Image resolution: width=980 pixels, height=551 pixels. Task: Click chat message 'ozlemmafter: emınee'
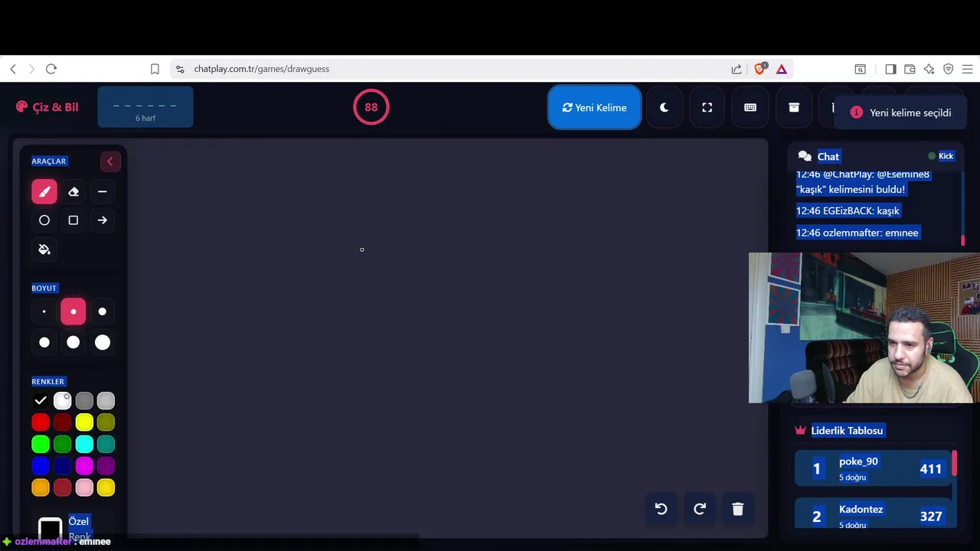[x=857, y=233]
